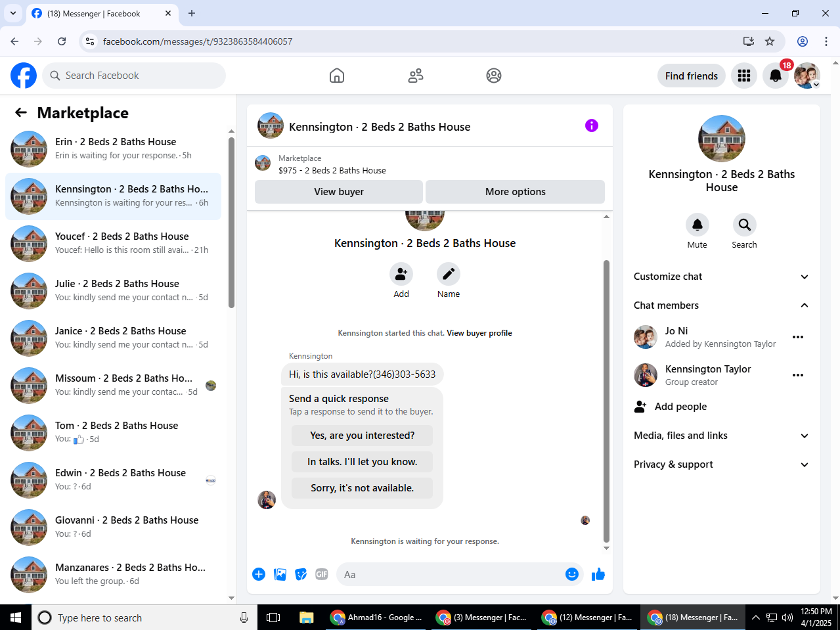Reload the page in the browser
The height and width of the screenshot is (630, 840).
(62, 41)
